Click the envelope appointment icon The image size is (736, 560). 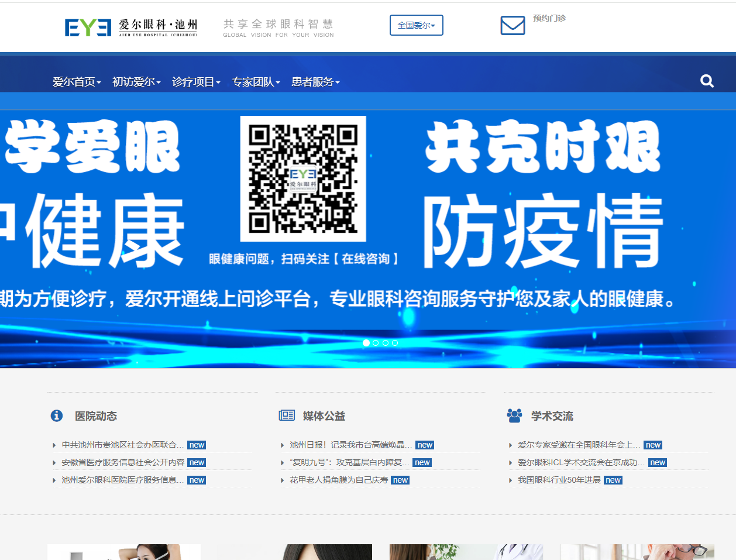point(513,25)
